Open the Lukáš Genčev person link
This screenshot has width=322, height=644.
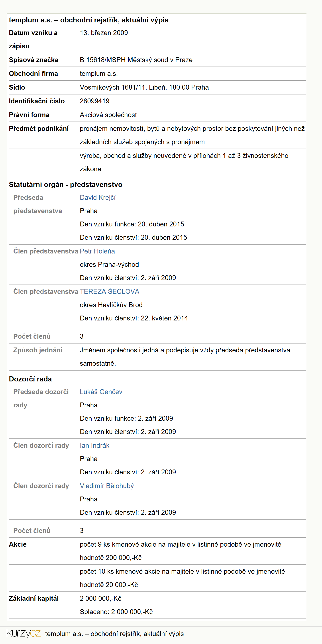(x=101, y=392)
